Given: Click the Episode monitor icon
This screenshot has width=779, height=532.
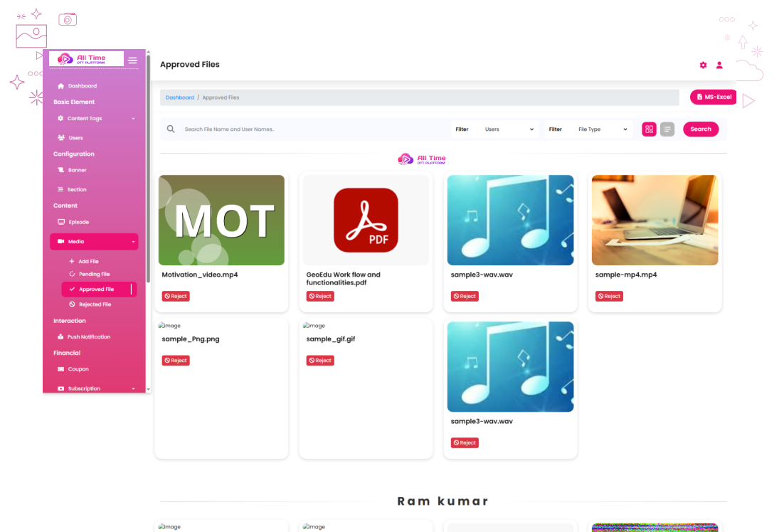Looking at the screenshot, I should click(61, 222).
